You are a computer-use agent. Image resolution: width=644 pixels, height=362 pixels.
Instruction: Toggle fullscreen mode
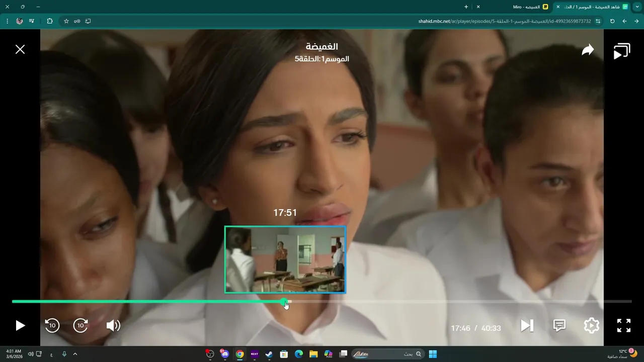tap(624, 326)
